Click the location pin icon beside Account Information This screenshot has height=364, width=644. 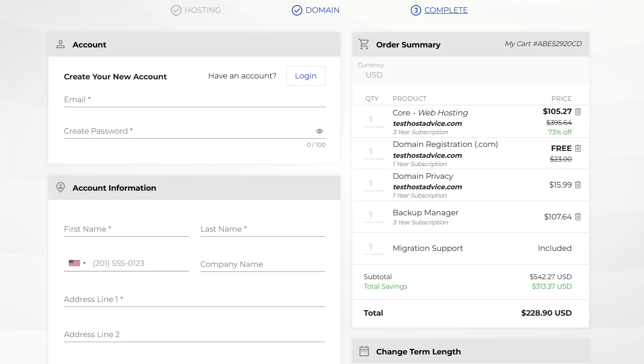tap(60, 187)
